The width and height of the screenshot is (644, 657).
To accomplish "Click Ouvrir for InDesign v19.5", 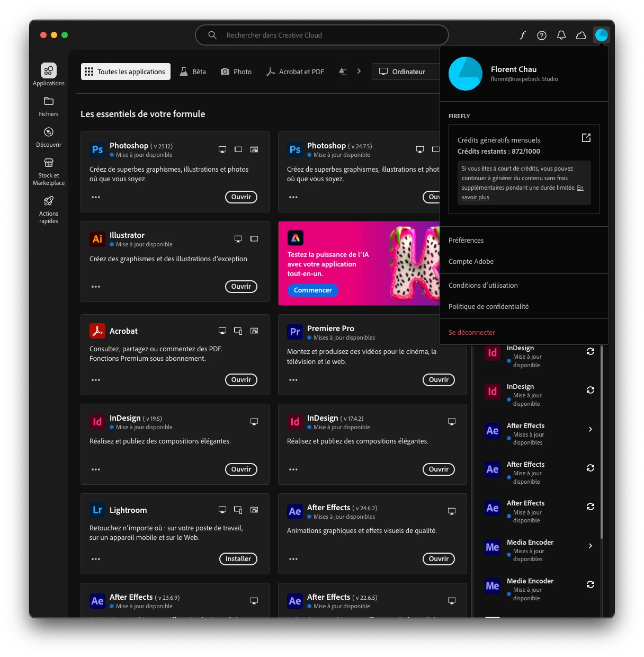I will [x=241, y=469].
